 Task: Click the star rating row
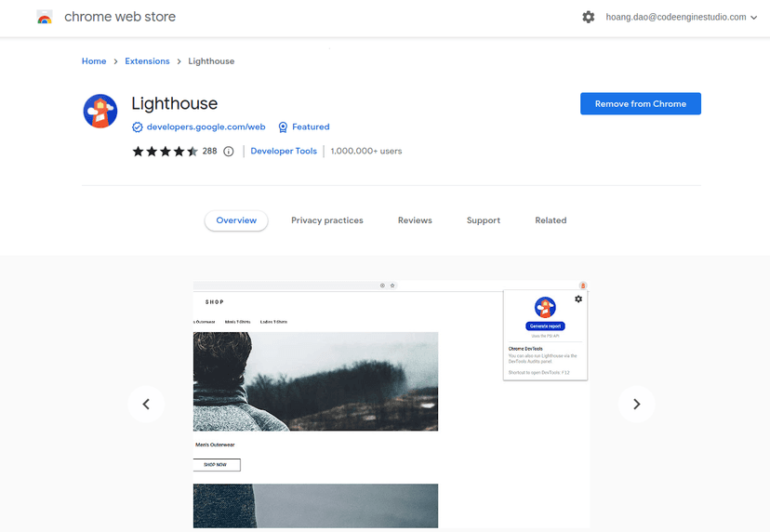165,152
